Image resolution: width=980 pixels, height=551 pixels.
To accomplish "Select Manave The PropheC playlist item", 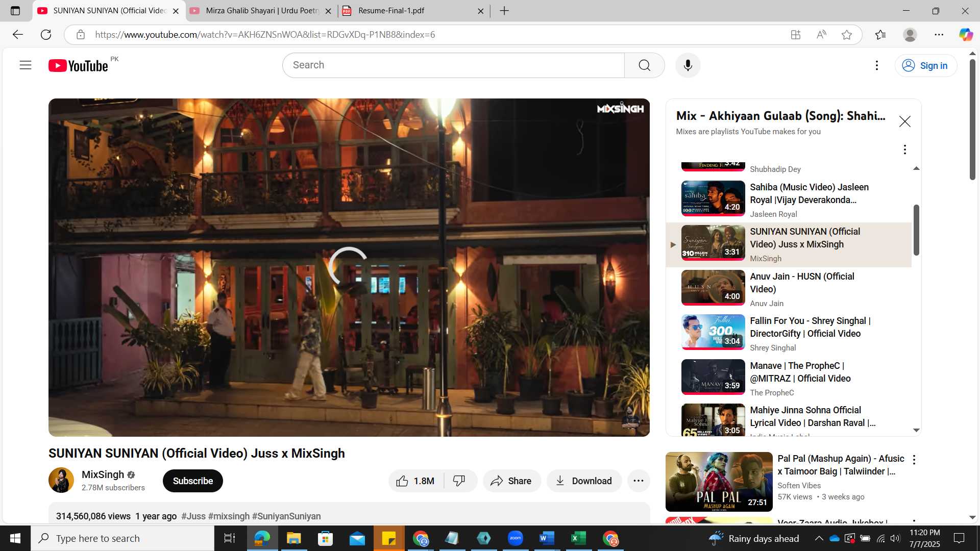I will [789, 378].
